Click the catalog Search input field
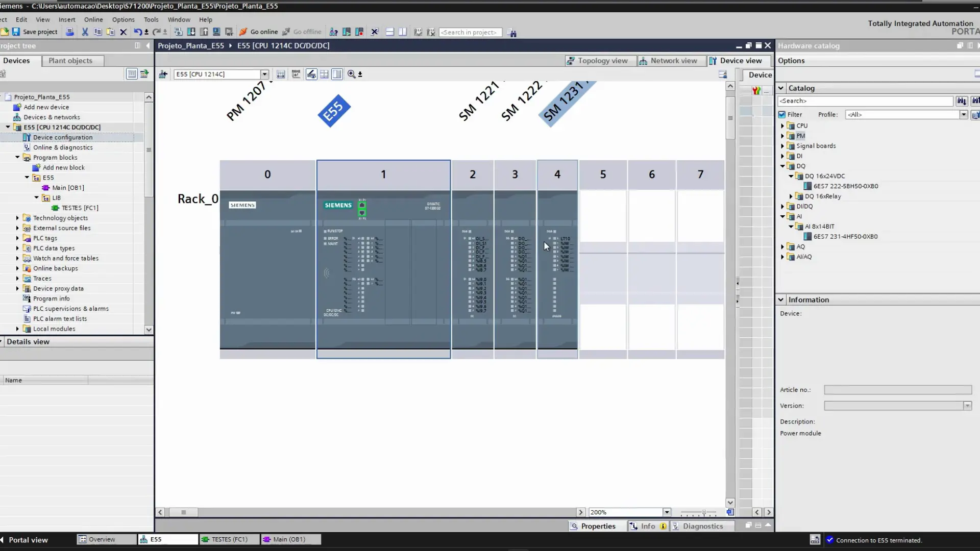The width and height of the screenshot is (980, 551). coord(866,101)
